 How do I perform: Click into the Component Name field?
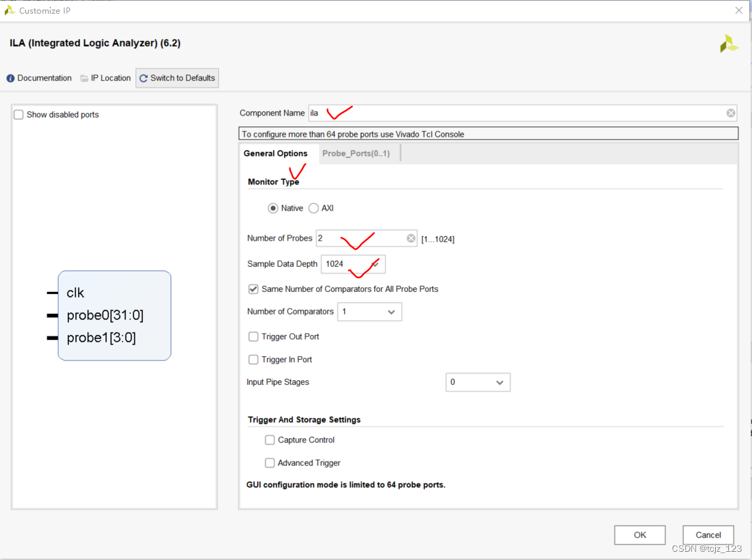tap(522, 113)
